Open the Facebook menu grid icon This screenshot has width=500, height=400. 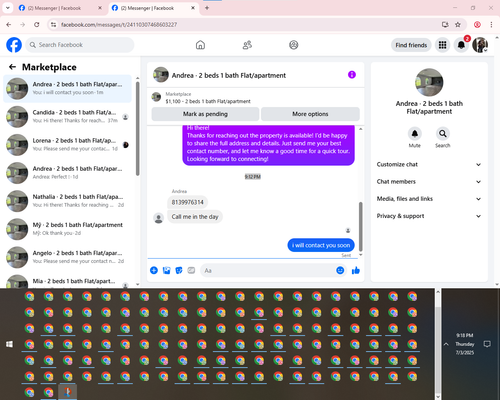pos(442,45)
